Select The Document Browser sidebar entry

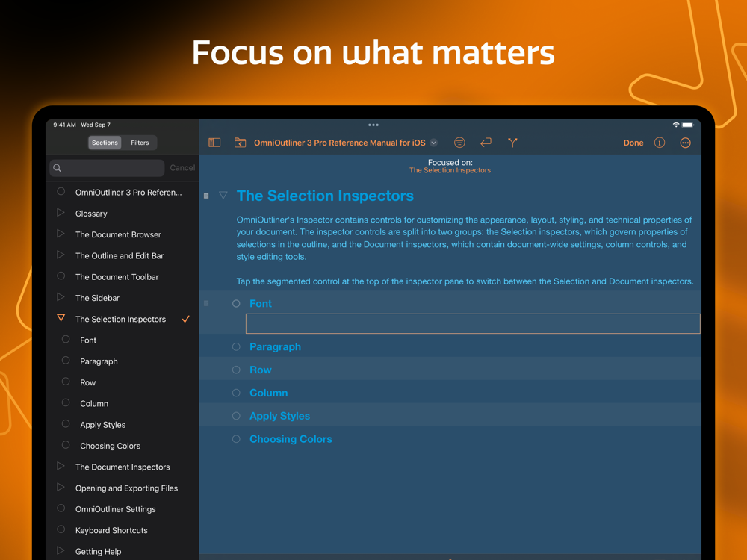click(118, 234)
